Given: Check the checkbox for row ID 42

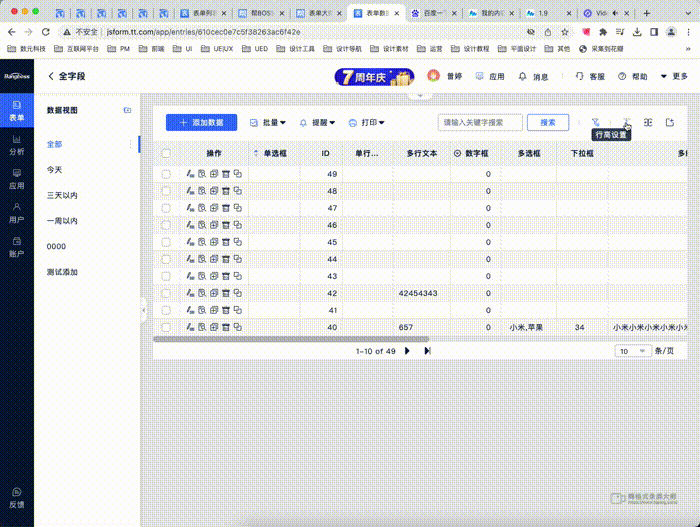Looking at the screenshot, I should 166,293.
